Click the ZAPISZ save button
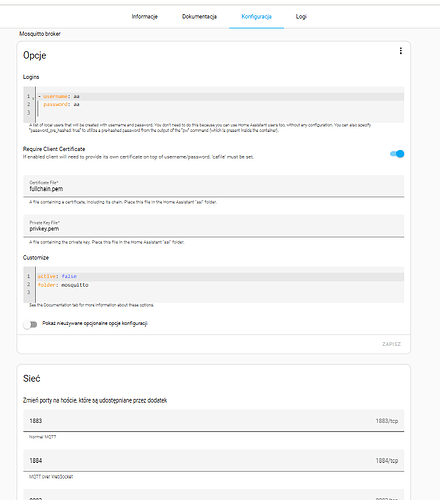This screenshot has height=500, width=440. (391, 344)
